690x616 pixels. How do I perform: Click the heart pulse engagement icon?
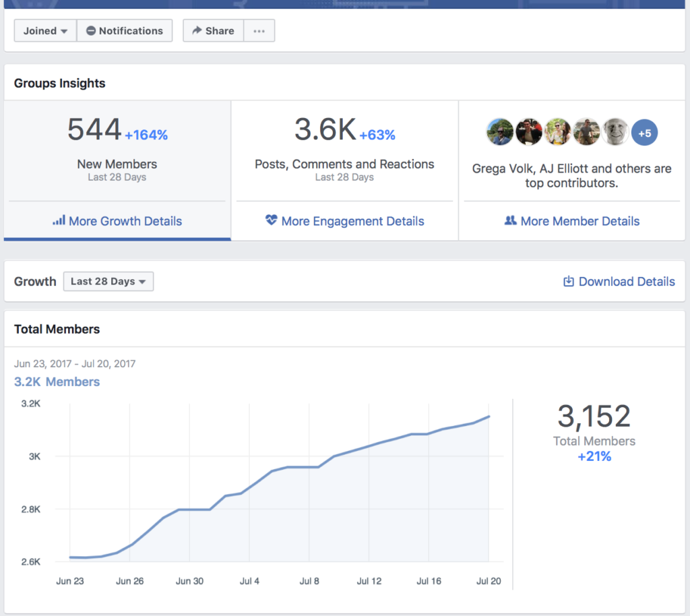[x=272, y=220]
